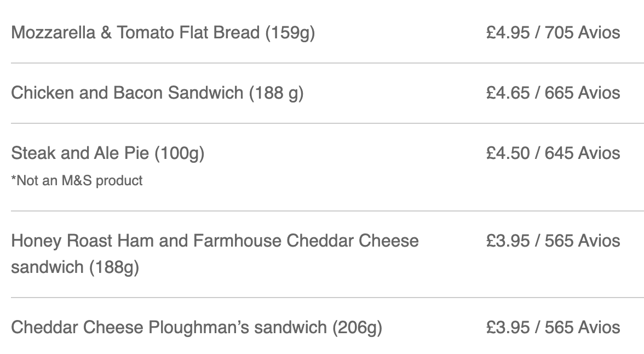Select Mozzarella & Tomato Flat Bread item

click(x=163, y=33)
